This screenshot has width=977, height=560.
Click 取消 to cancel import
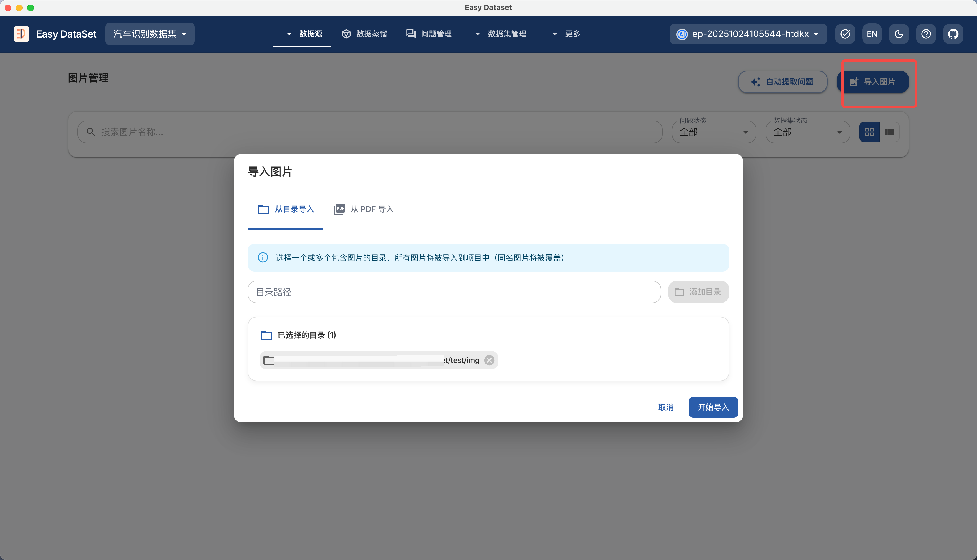[666, 407]
